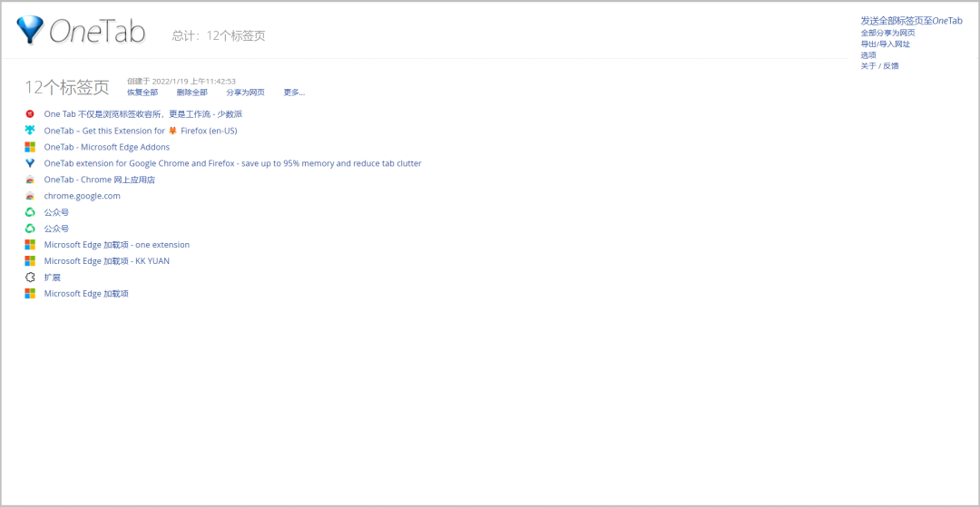Open Microsoft Edge 加载项 - KK YUAN
This screenshot has width=980, height=507.
pos(107,261)
